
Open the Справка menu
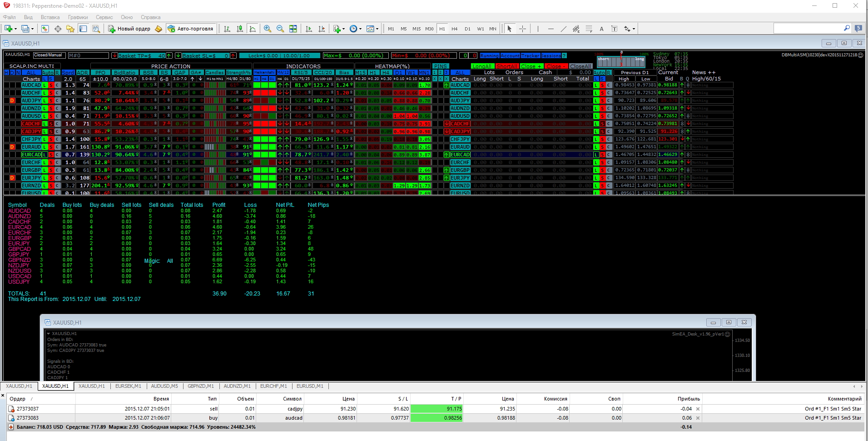[150, 17]
